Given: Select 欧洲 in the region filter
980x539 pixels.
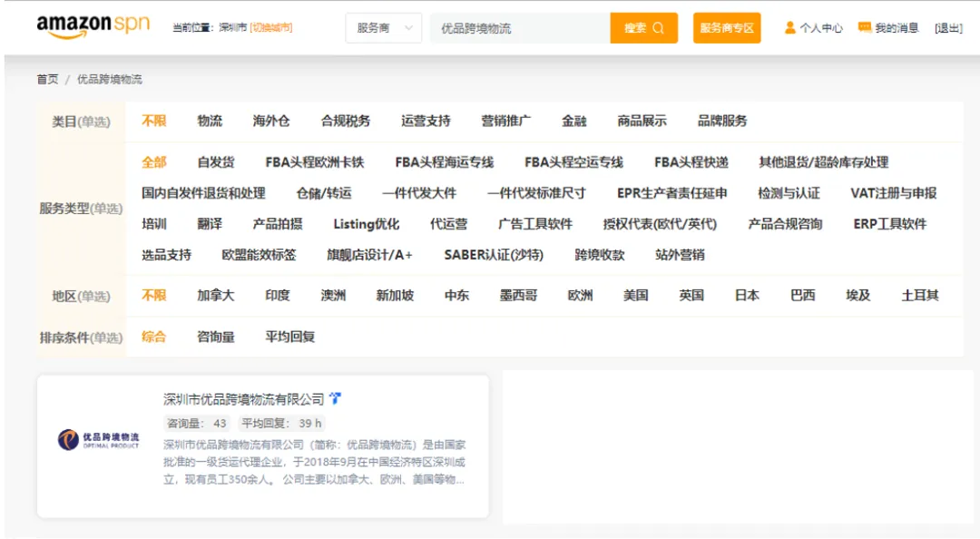Looking at the screenshot, I should (x=581, y=295).
